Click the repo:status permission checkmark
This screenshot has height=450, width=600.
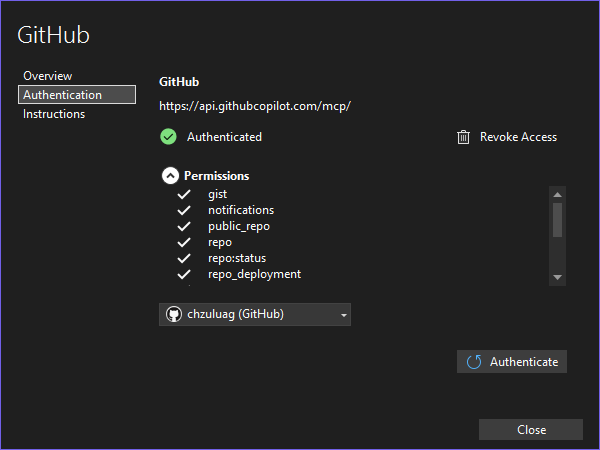(x=184, y=258)
